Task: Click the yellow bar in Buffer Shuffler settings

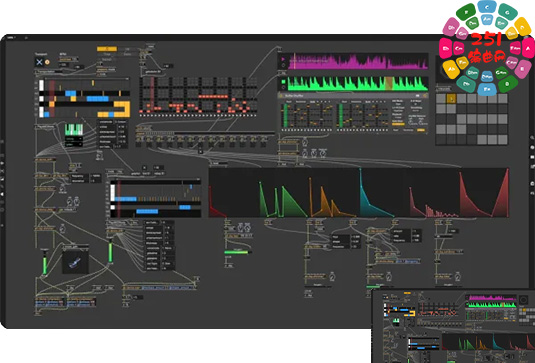Action: [398, 124]
